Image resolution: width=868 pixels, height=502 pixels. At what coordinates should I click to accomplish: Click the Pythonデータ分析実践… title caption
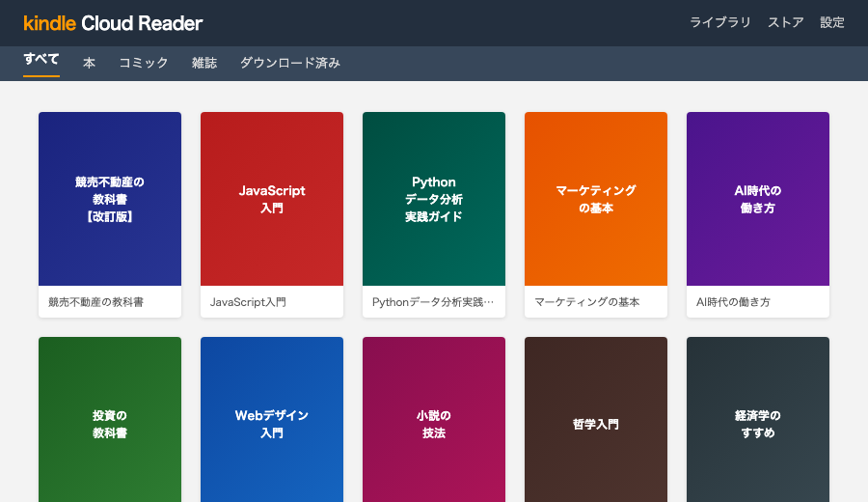click(433, 302)
